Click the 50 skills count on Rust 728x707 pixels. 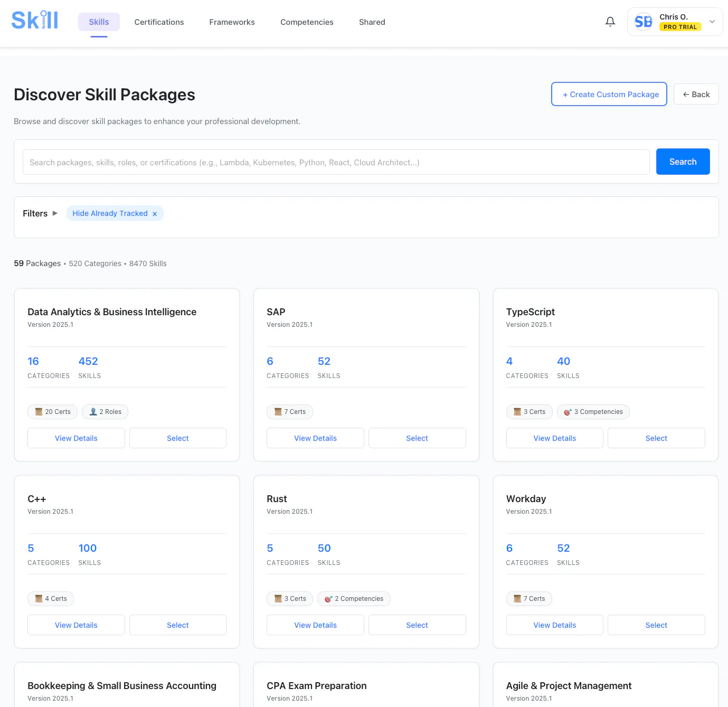[x=324, y=548]
